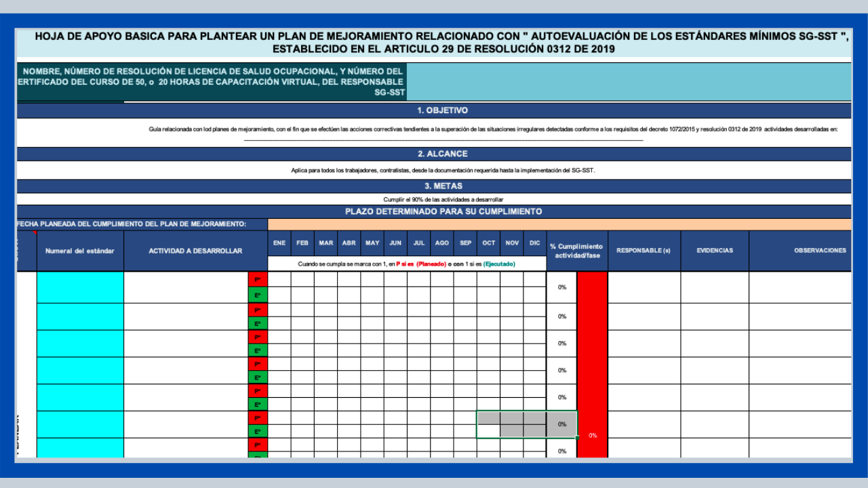The width and height of the screenshot is (868, 488).
Task: Click the tall red total compliance bar
Action: (x=592, y=352)
